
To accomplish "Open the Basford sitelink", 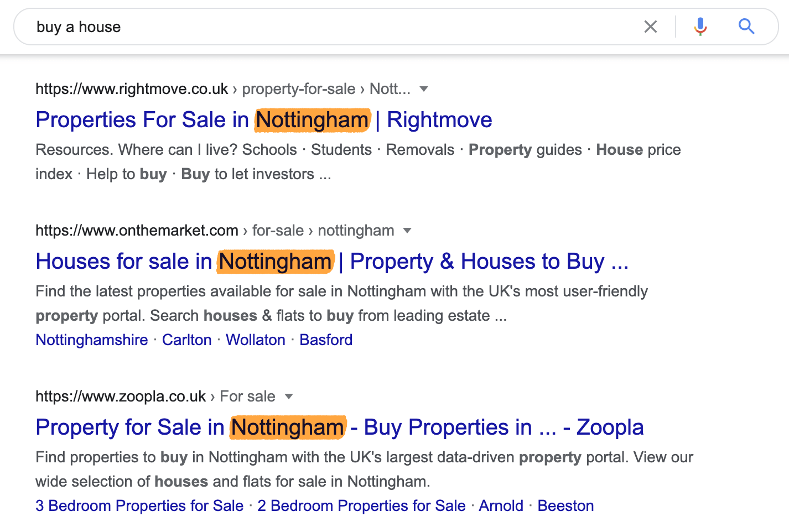I will 326,340.
